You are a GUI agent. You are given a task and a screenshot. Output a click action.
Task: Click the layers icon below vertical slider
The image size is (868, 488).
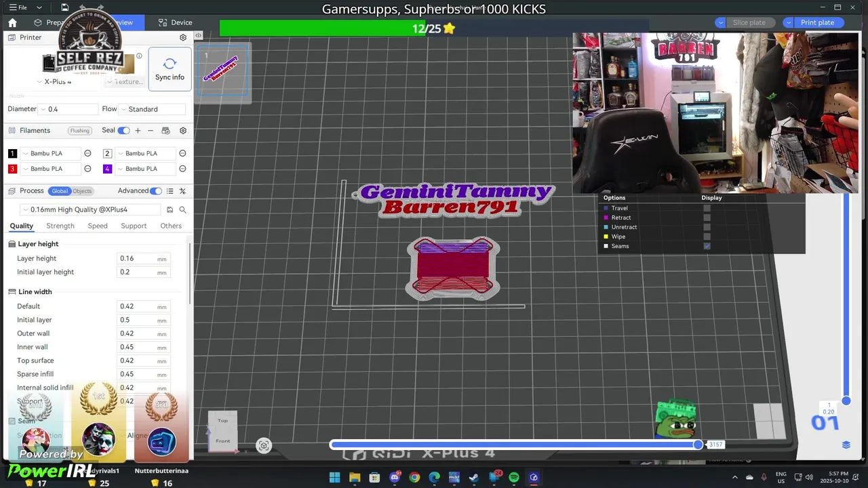[x=846, y=445]
